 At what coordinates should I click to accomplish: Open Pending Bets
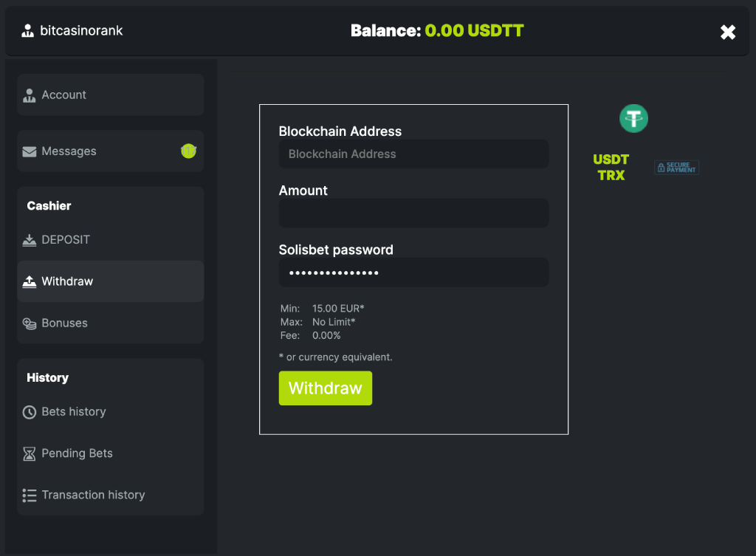(x=111, y=453)
